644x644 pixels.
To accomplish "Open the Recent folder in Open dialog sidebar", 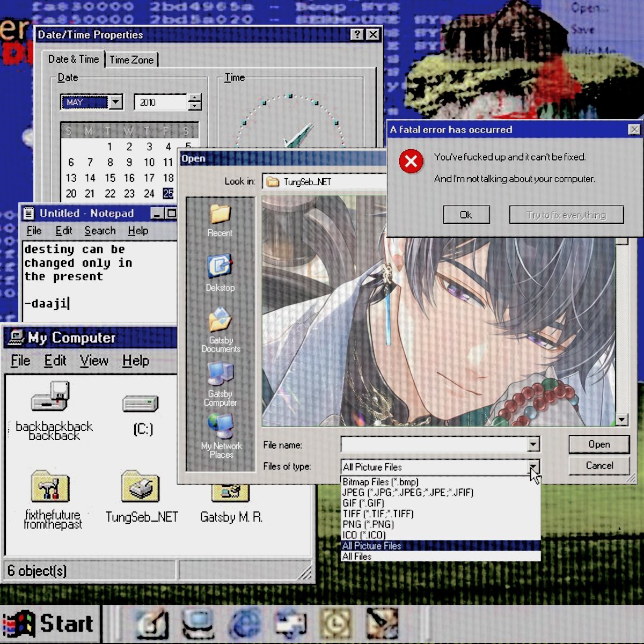I will point(220,221).
